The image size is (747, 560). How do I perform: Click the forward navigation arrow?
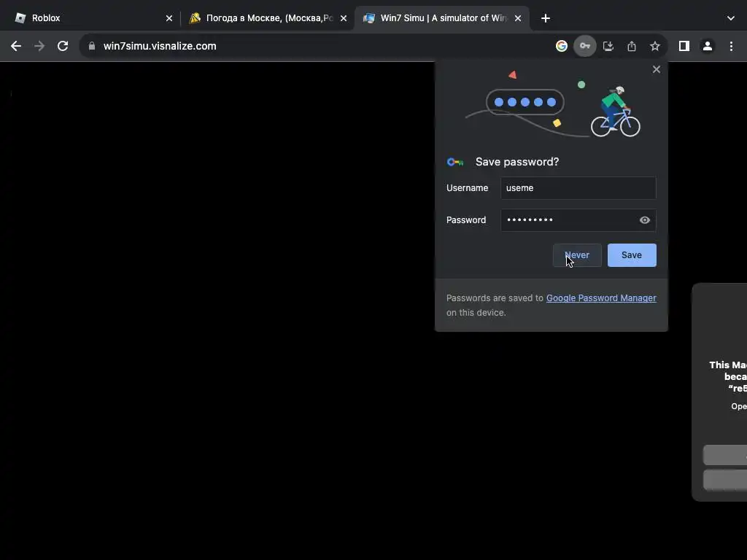(39, 46)
